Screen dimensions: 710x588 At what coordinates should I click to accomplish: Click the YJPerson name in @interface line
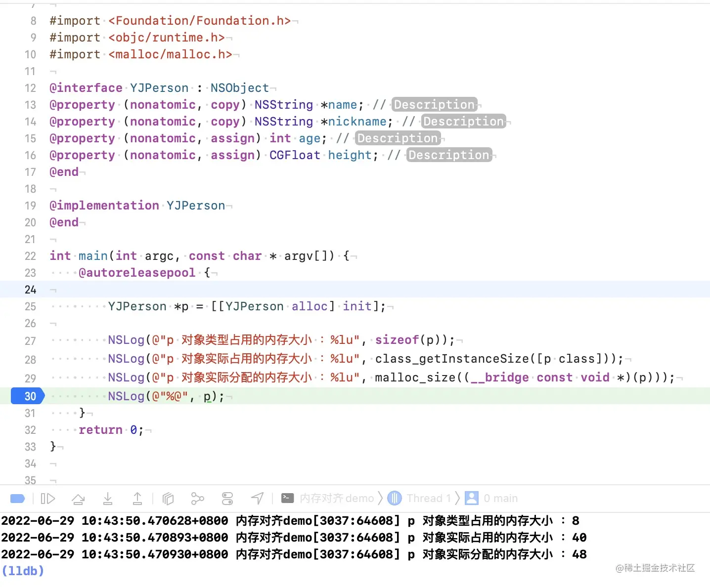[159, 88]
